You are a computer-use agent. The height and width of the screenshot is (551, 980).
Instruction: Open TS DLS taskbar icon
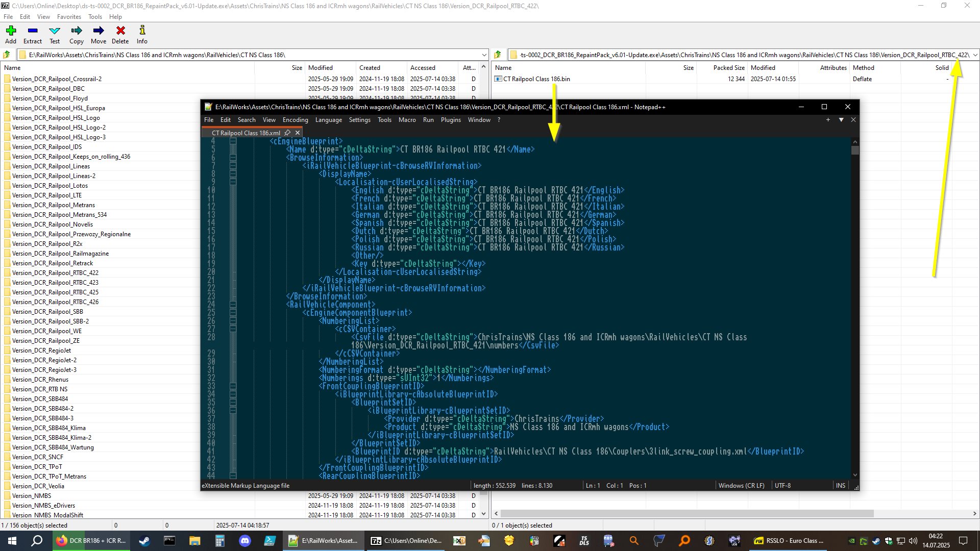(584, 541)
